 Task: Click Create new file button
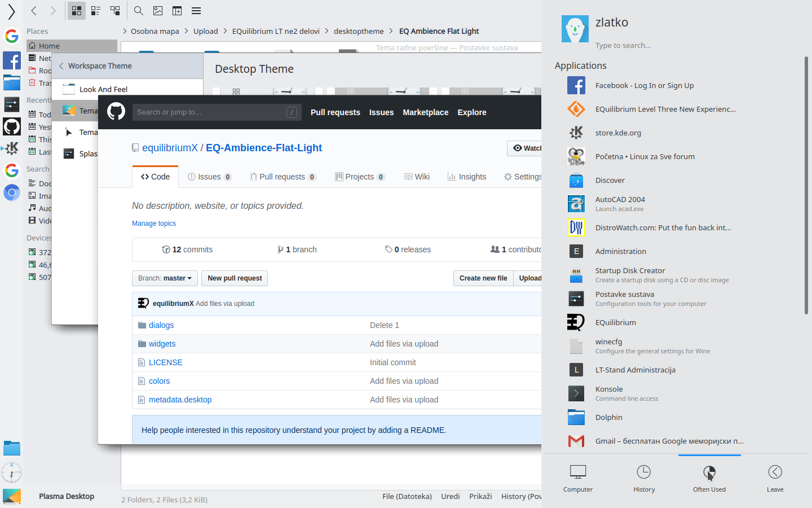[x=483, y=278]
